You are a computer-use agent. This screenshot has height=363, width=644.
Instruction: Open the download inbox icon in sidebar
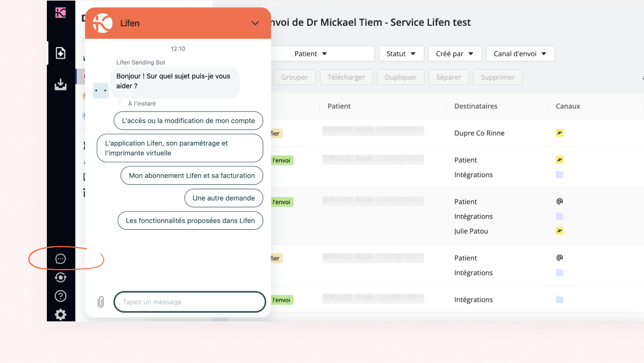pos(60,84)
